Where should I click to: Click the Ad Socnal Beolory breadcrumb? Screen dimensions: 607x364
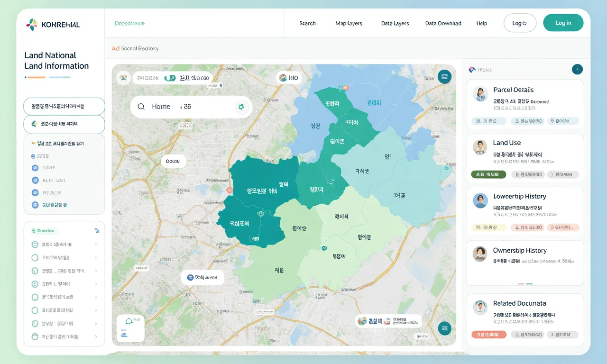click(135, 48)
